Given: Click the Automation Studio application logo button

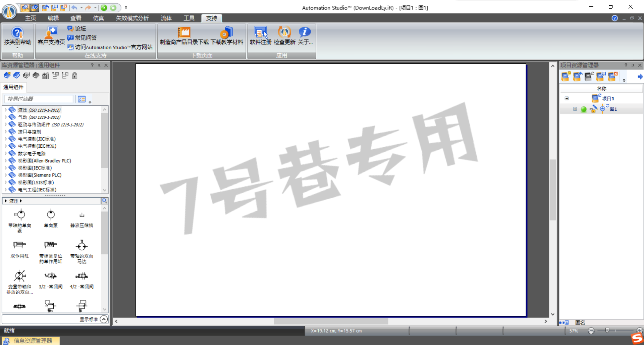Looking at the screenshot, I should (x=9, y=12).
